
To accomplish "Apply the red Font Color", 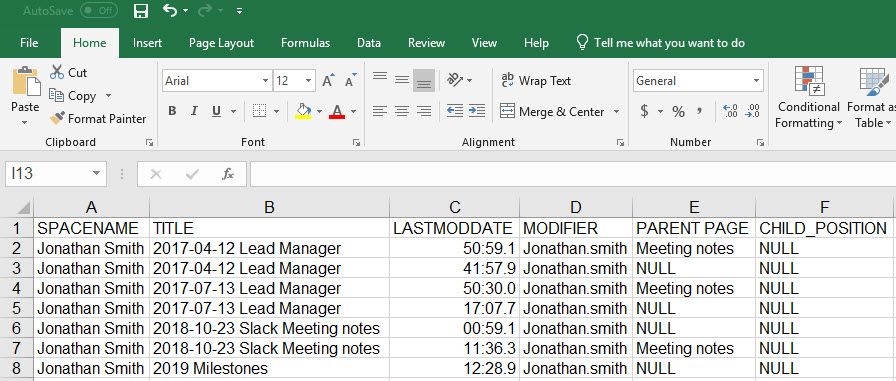I will [337, 111].
